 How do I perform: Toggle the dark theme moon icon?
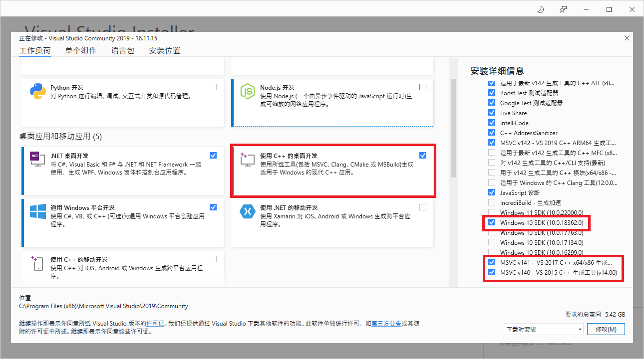(540, 9)
